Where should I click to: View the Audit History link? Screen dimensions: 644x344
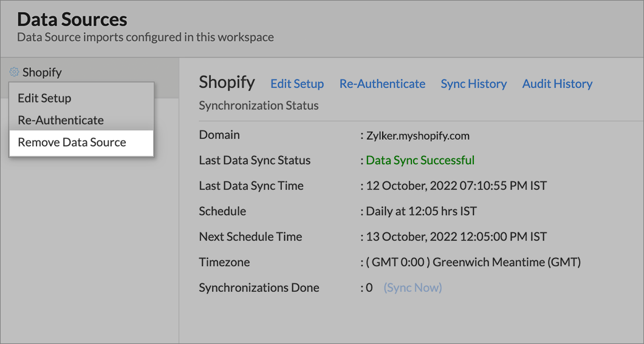coord(557,84)
